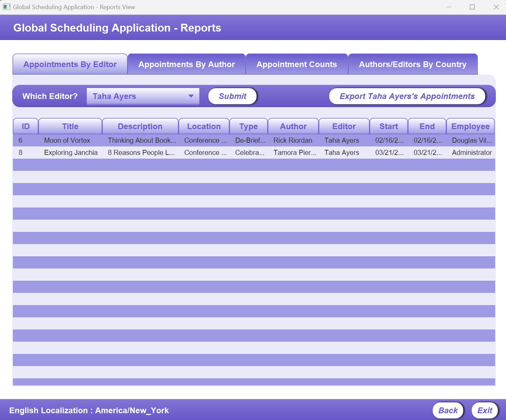Return to the Appointments By Editor tab

point(70,64)
